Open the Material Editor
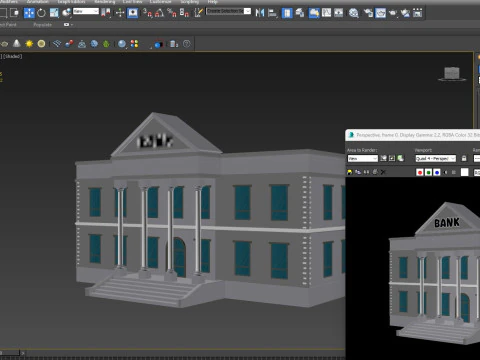The width and height of the screenshot is (480, 360). click(x=353, y=13)
